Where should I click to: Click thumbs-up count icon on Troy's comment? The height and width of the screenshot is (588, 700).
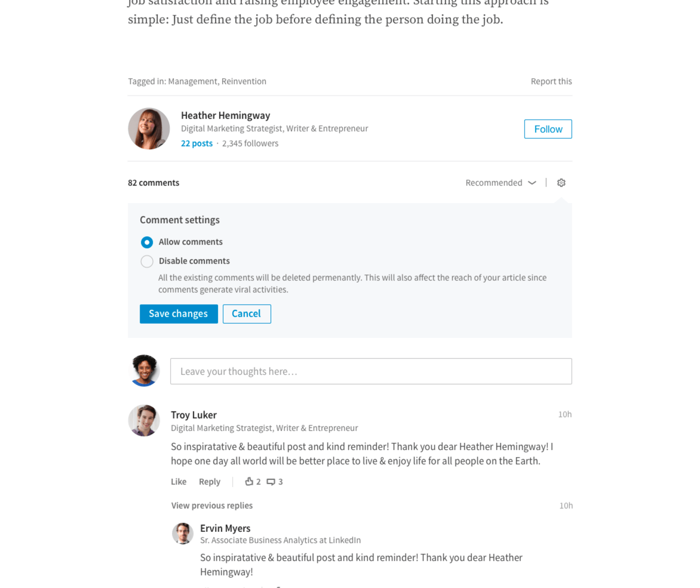(249, 481)
